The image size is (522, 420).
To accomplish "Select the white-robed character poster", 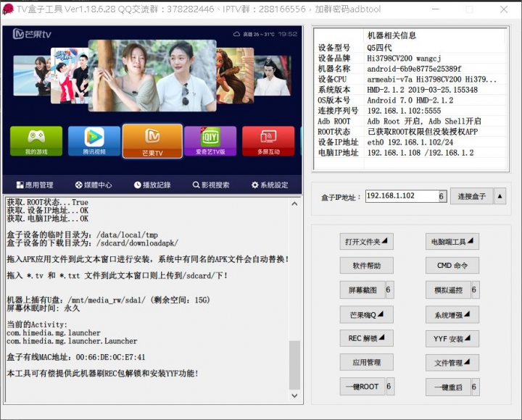I will (273, 75).
